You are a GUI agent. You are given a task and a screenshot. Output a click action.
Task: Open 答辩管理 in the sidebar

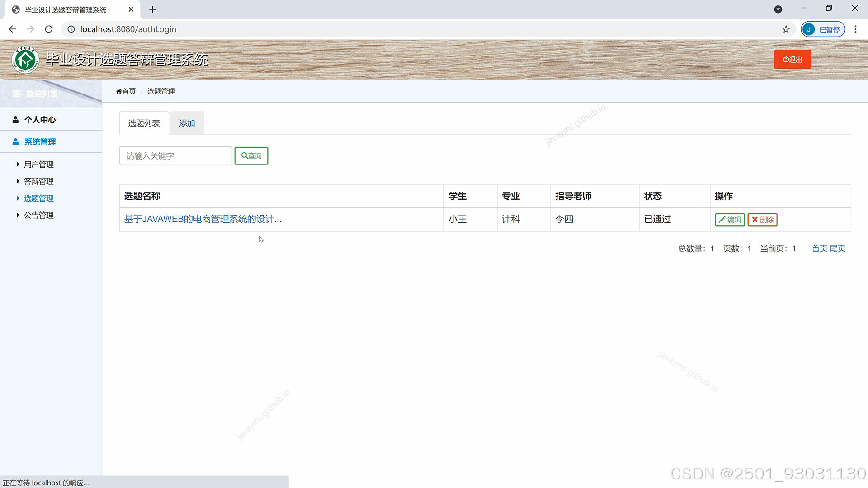38,181
